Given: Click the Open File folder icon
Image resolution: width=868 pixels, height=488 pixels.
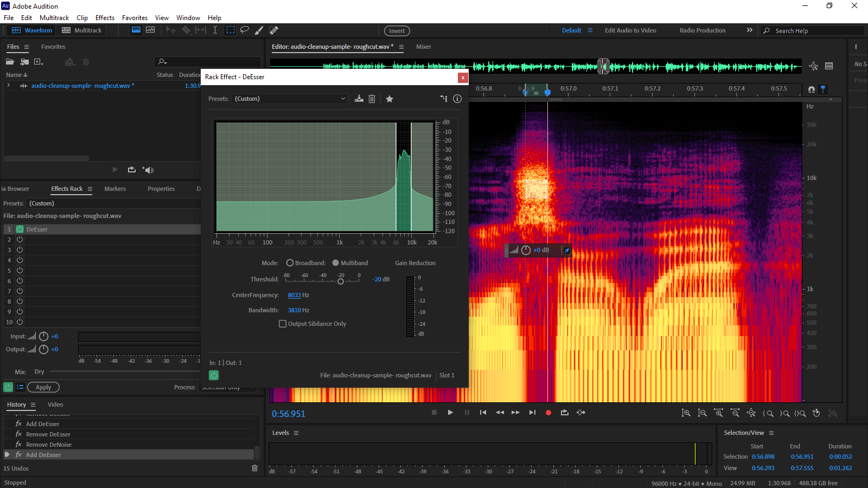Looking at the screenshot, I should (10, 62).
